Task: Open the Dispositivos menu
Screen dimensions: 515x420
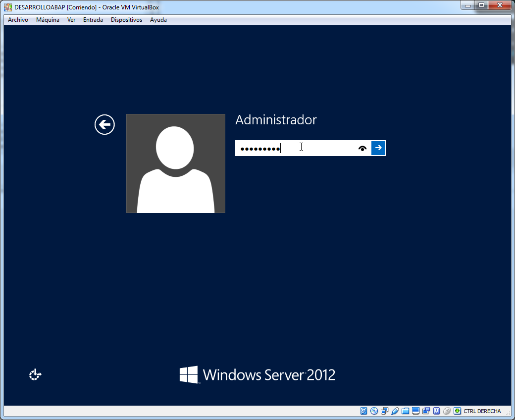Action: pos(126,20)
